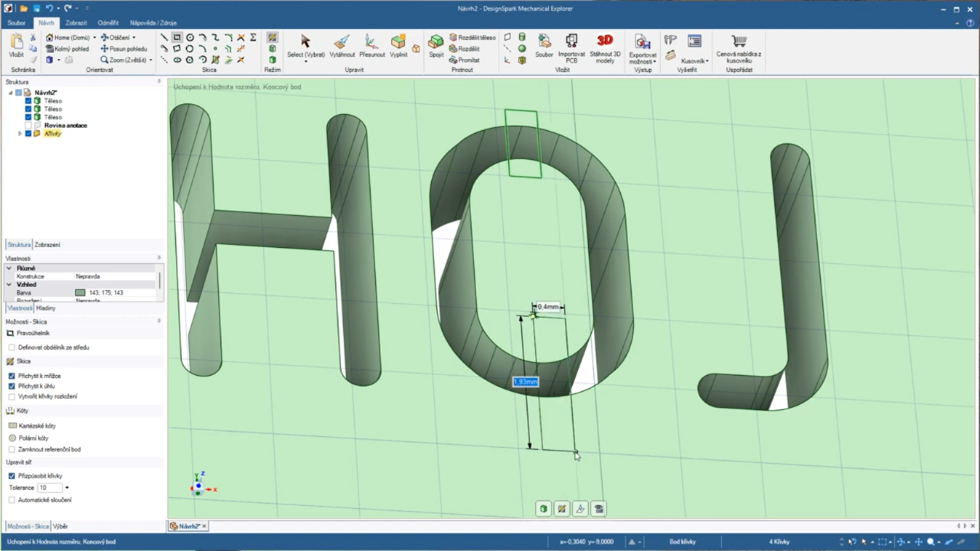
Task: Select the Line sketch tool
Action: 164,37
